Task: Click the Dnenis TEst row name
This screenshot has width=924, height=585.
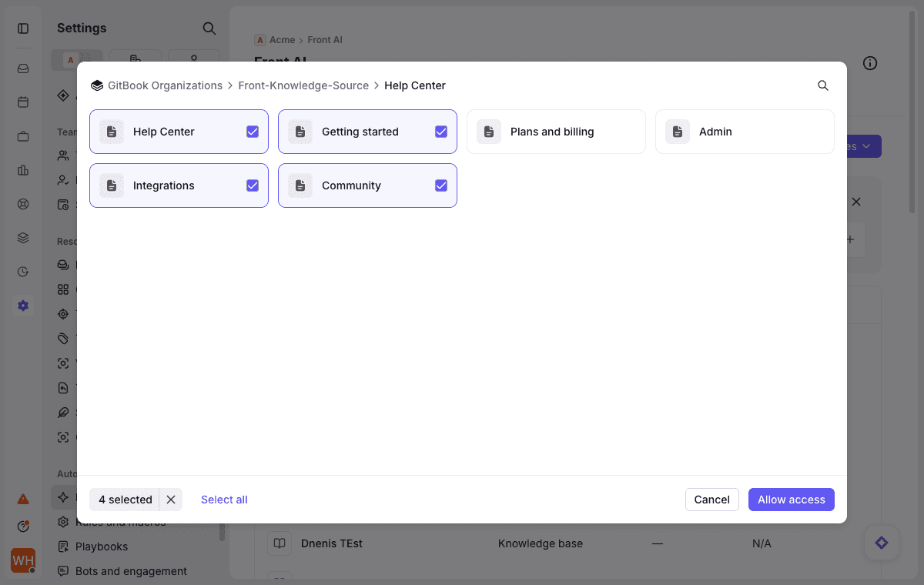Action: (x=332, y=543)
